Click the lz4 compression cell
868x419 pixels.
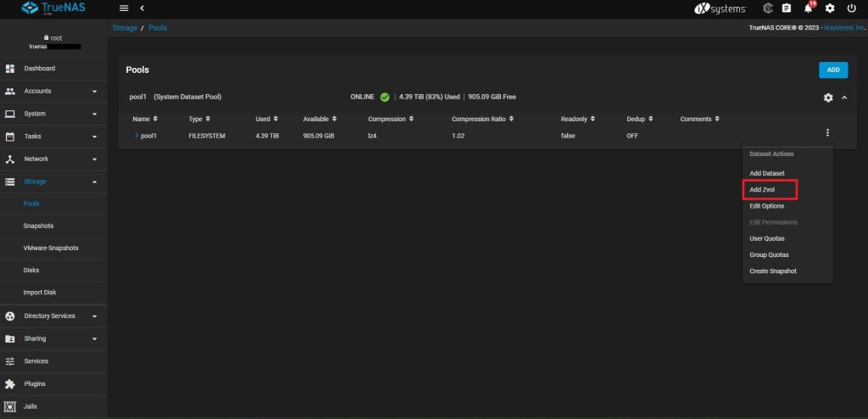click(x=372, y=136)
